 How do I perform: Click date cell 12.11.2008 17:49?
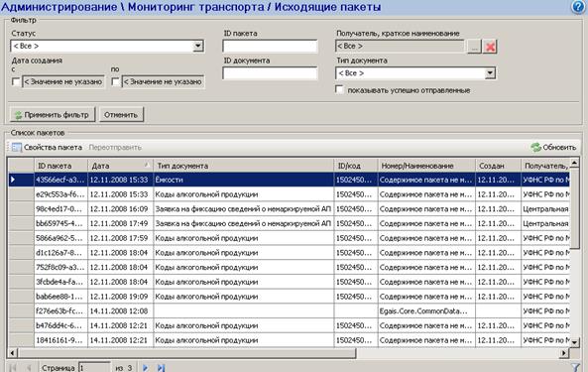[120, 223]
